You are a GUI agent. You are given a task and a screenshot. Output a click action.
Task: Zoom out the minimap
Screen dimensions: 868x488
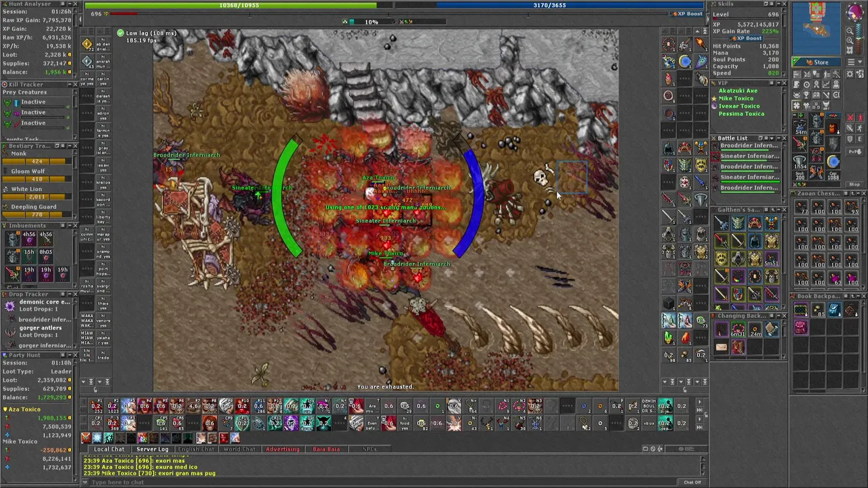pos(850,31)
